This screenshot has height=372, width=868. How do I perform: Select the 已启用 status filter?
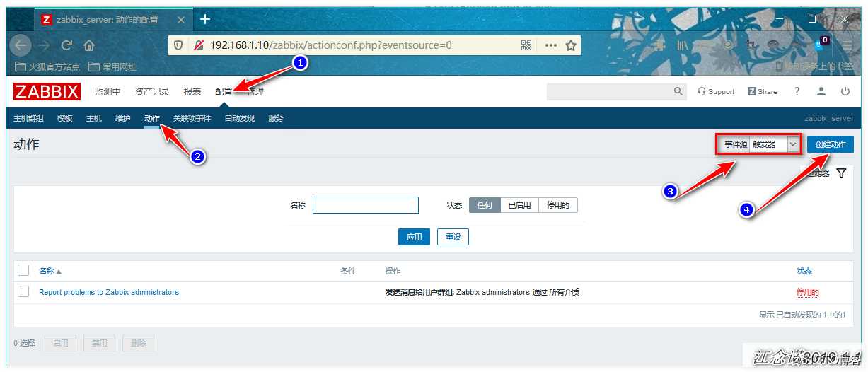click(x=519, y=205)
